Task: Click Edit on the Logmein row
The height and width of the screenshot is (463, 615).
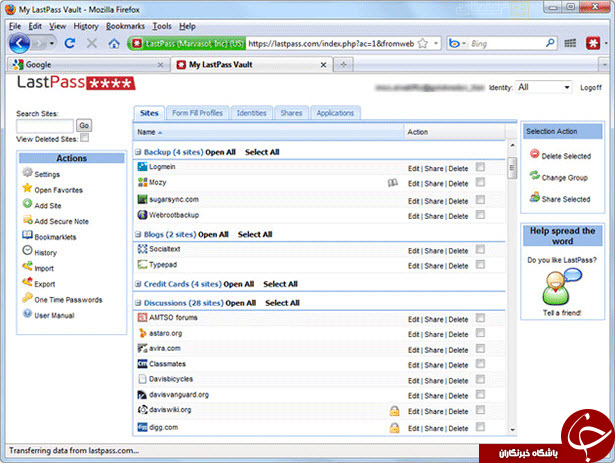Action: [413, 169]
